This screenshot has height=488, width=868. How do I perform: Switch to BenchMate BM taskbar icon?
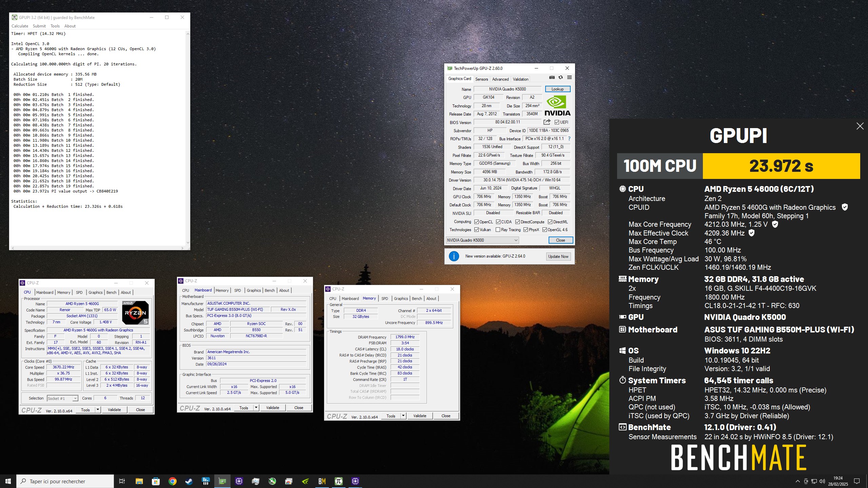[x=322, y=481]
